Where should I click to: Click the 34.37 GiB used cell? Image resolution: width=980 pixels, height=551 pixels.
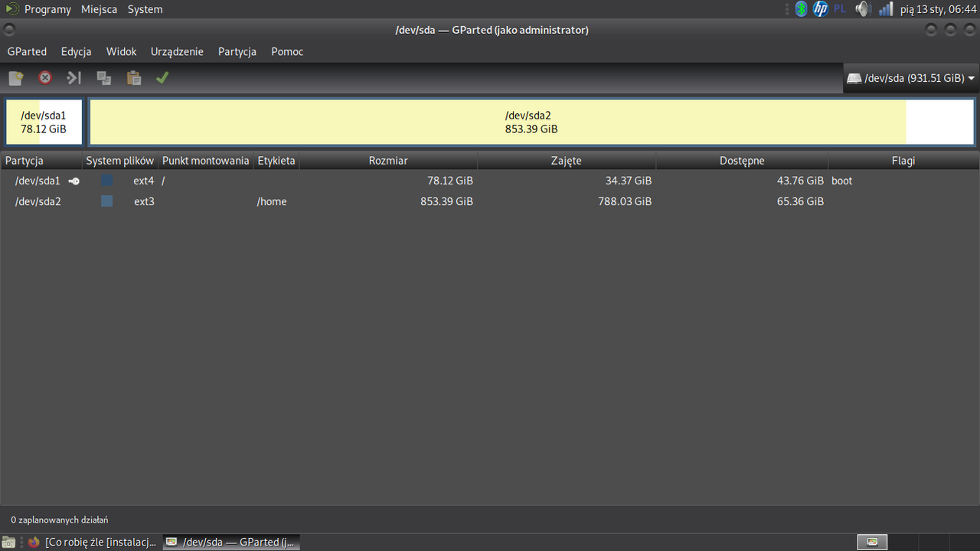629,181
